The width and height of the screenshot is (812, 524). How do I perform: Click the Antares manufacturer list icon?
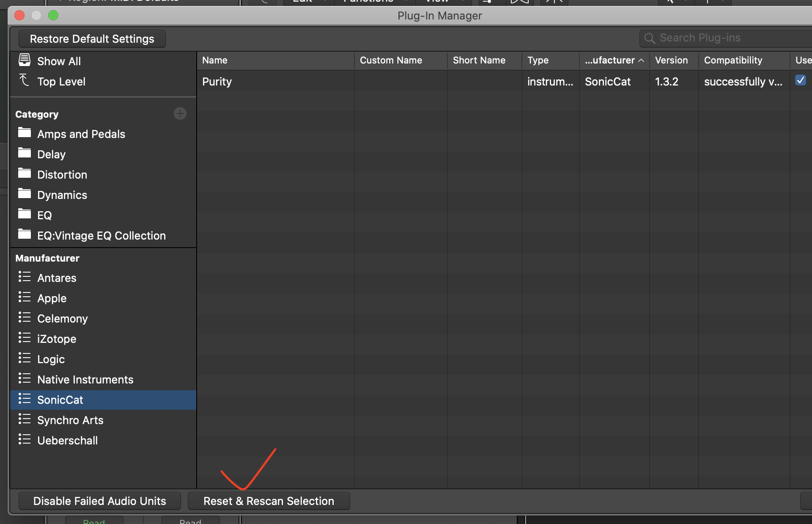tap(25, 277)
